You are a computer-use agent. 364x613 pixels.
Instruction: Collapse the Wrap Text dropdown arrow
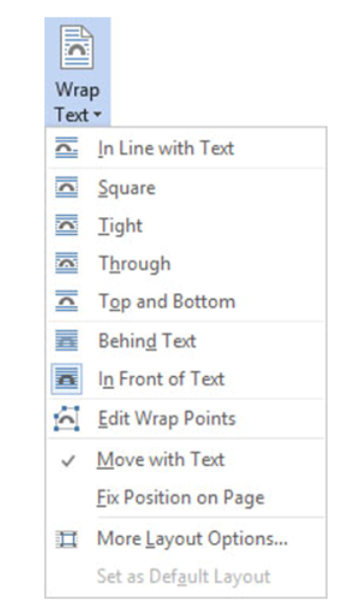click(x=98, y=115)
